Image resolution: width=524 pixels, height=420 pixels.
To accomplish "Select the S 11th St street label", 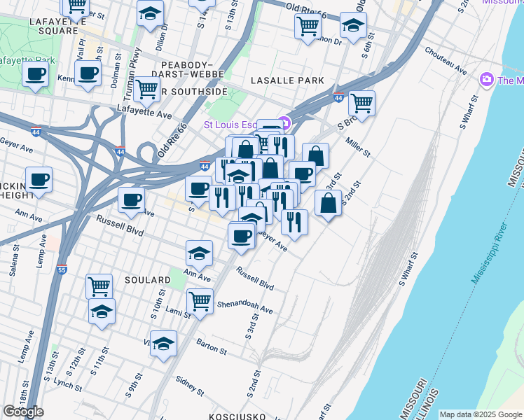I will (x=99, y=361).
